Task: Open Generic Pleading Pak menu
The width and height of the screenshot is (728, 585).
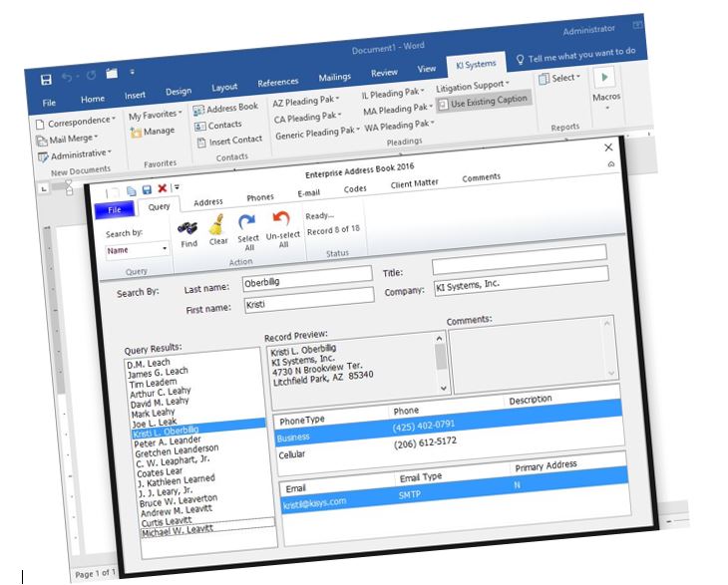Action: point(317,134)
